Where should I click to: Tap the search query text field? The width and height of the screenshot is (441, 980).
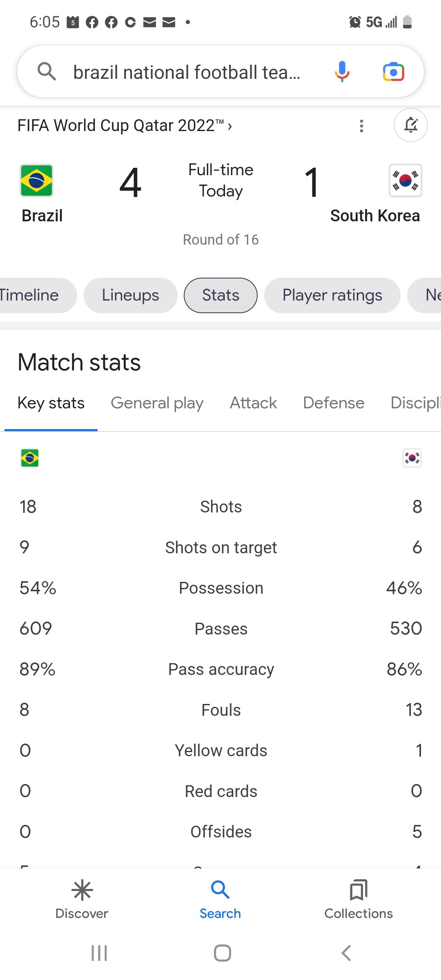(x=187, y=72)
